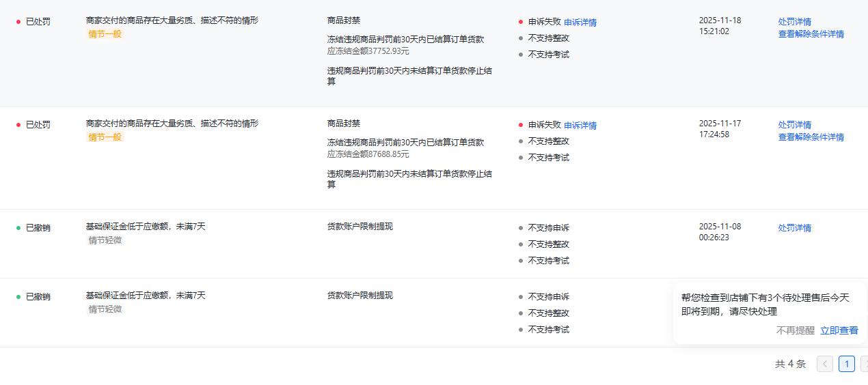
Task: Click the next page arrow in pagination
Action: 864,364
